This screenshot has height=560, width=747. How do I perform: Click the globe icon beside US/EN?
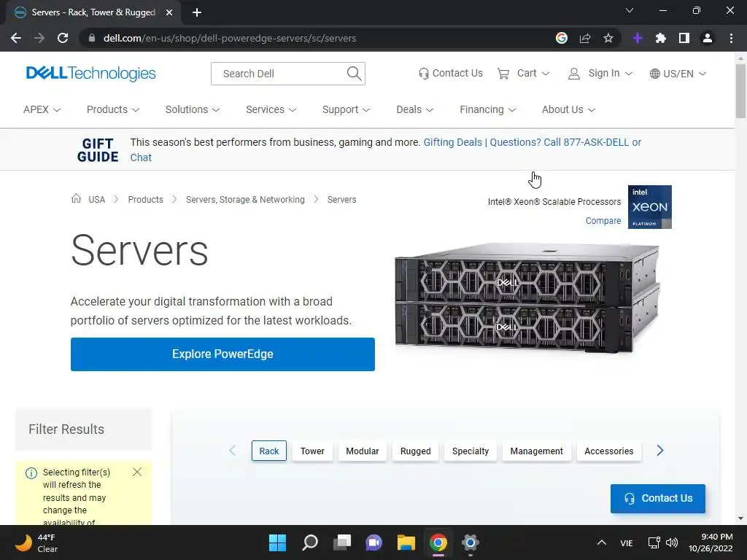click(655, 74)
